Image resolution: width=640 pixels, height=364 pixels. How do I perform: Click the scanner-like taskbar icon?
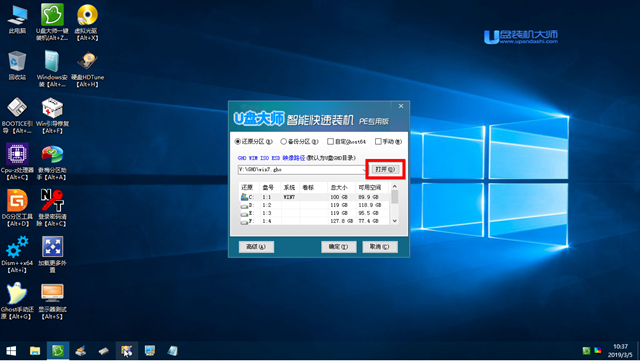pos(81,351)
